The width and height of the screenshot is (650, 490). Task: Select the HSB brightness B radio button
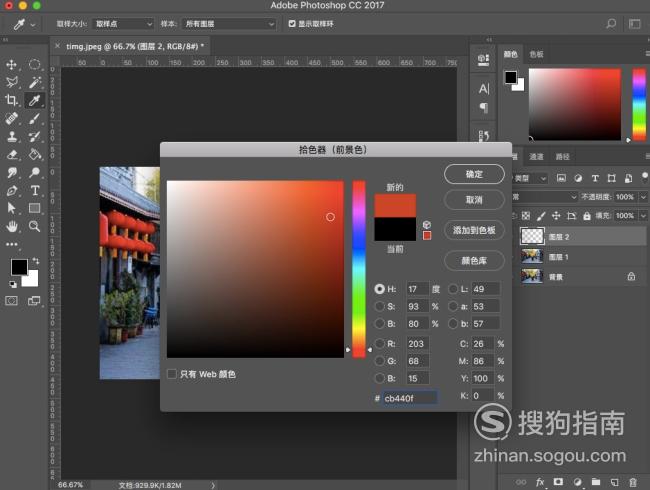click(379, 323)
